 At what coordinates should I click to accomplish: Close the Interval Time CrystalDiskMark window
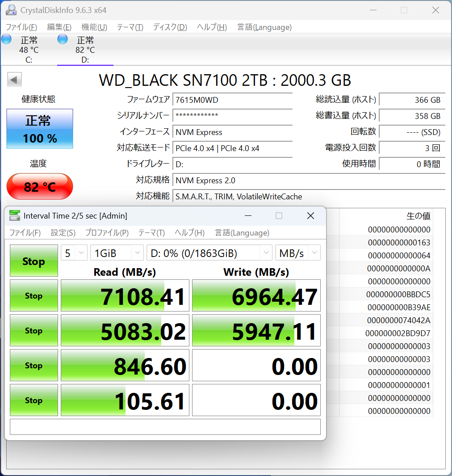tap(310, 216)
